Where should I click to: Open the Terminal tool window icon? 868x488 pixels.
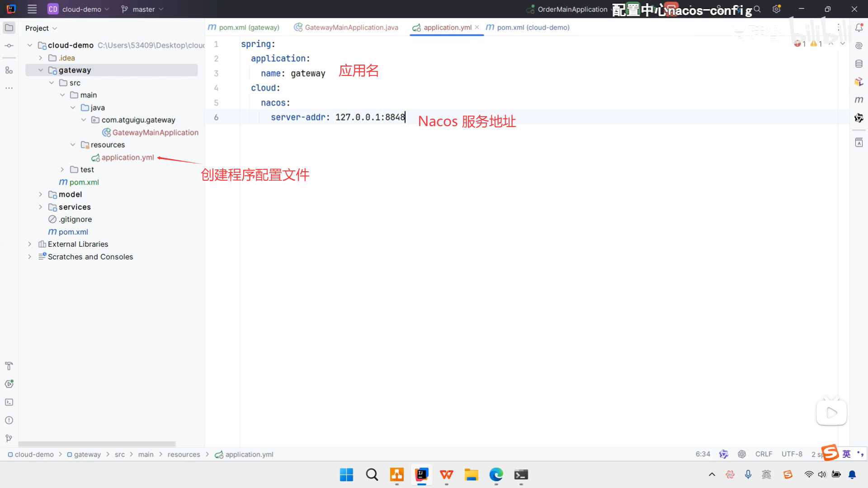pos(9,402)
